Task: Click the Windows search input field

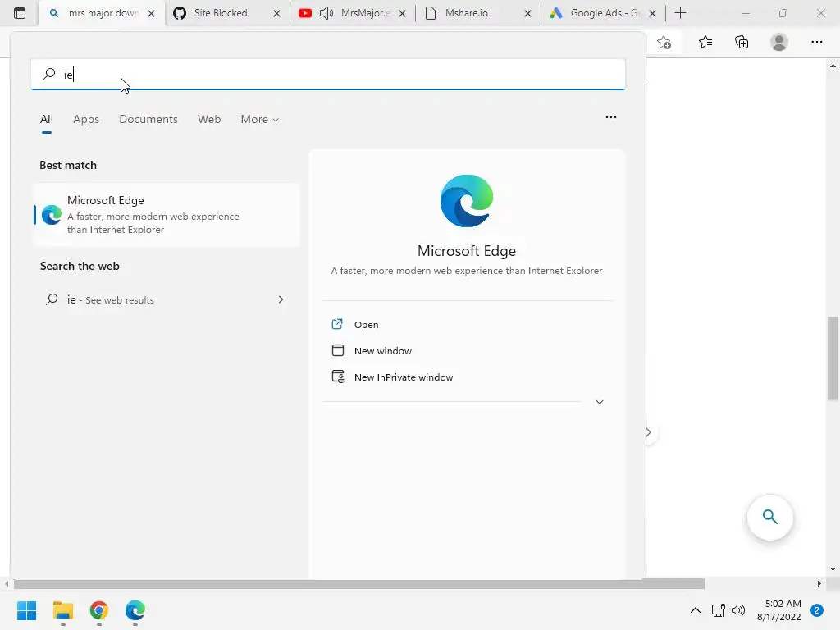Action: point(328,74)
